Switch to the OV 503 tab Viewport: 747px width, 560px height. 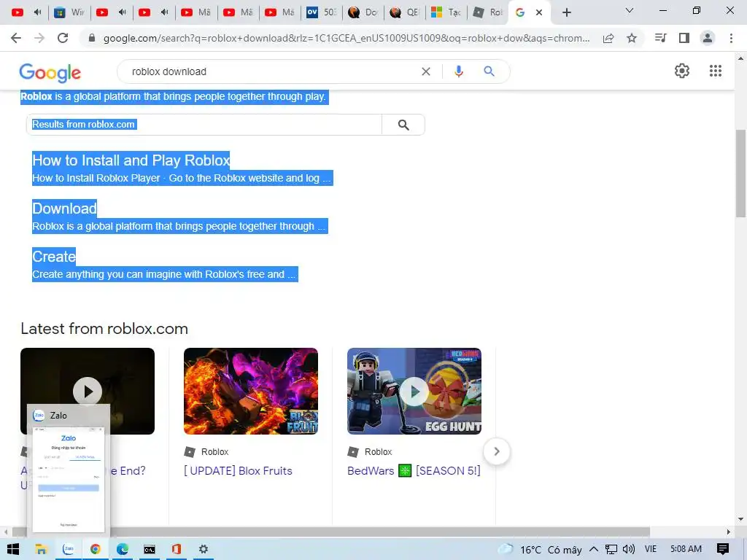pos(322,12)
